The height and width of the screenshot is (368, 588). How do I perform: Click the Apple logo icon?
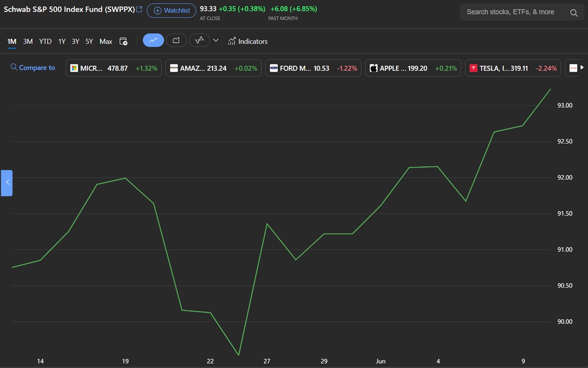[373, 68]
